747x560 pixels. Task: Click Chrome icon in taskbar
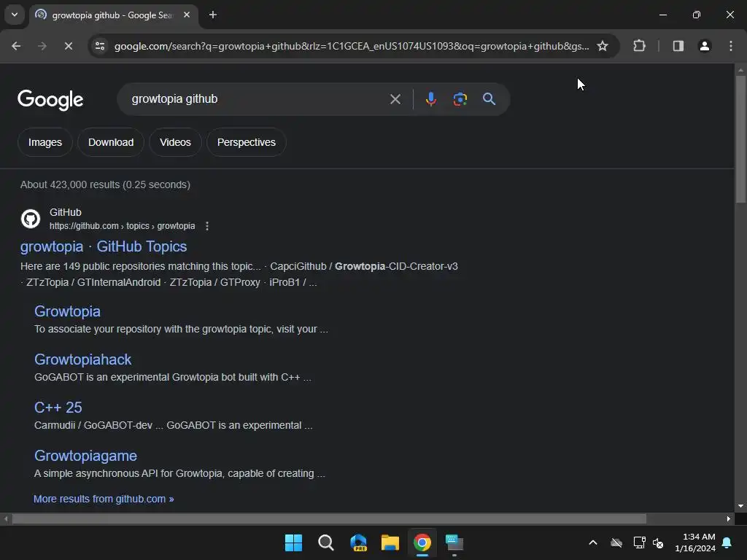(x=422, y=542)
